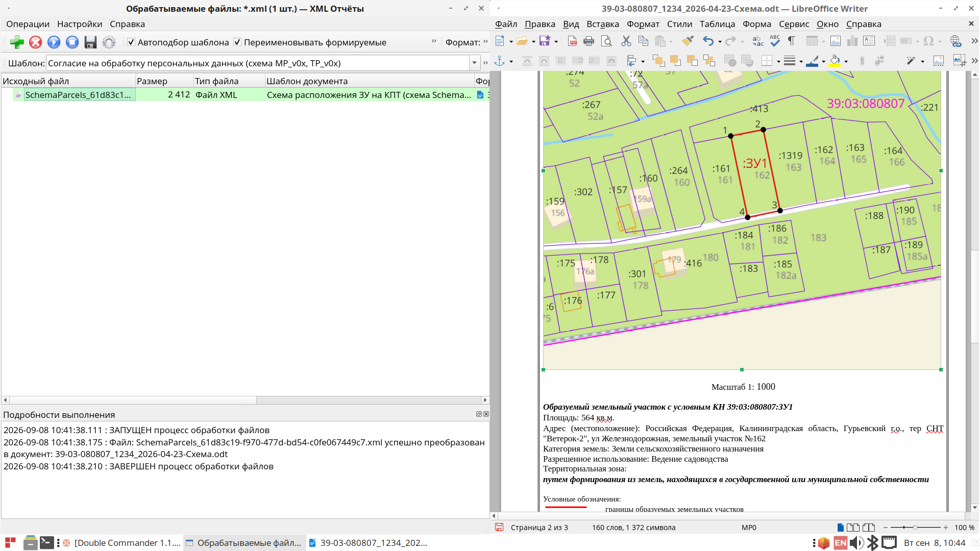
Task: Open the Вставка menu in Writer
Action: point(602,24)
